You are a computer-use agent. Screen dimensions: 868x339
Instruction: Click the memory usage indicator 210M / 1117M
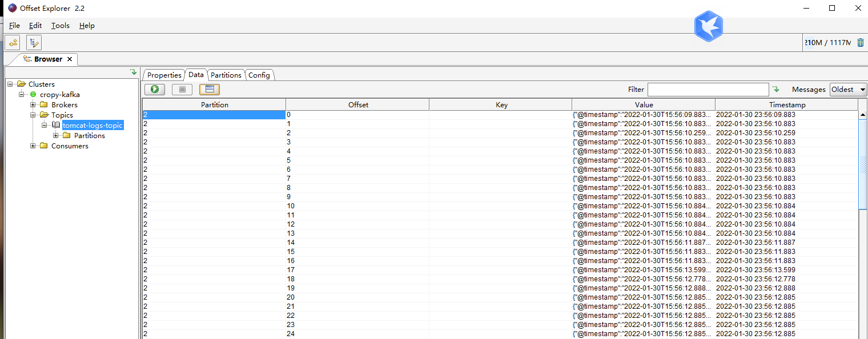[827, 43]
